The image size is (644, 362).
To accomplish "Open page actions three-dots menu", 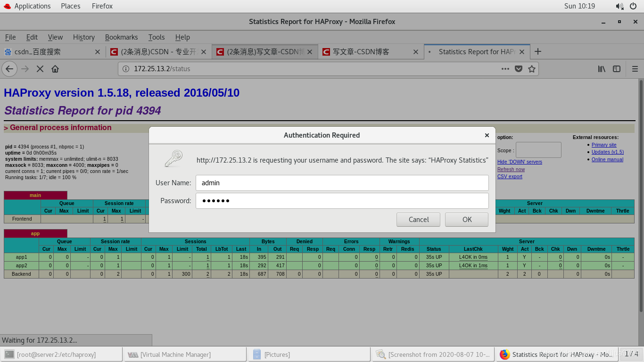I will point(505,69).
